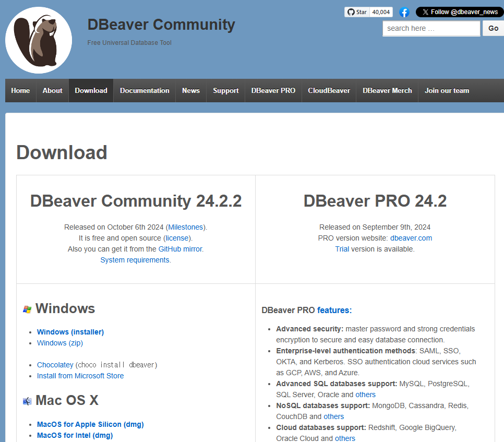Screen dimensions: 504x442
Task: Open the DBeaver PRO menu item
Action: click(273, 90)
